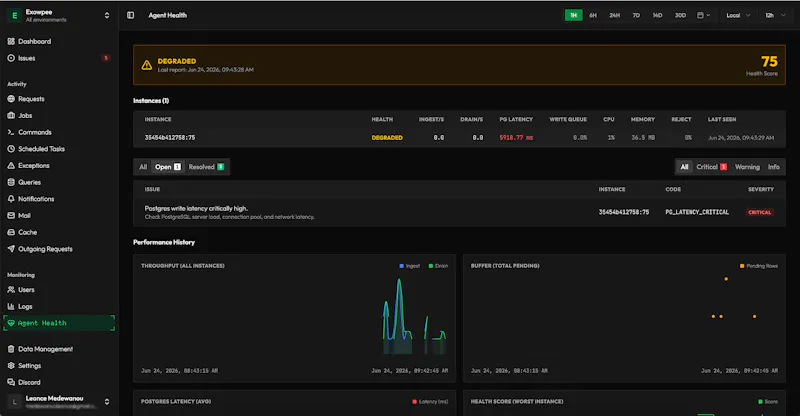Click the Requests globe icon
The height and width of the screenshot is (416, 800).
[11, 99]
